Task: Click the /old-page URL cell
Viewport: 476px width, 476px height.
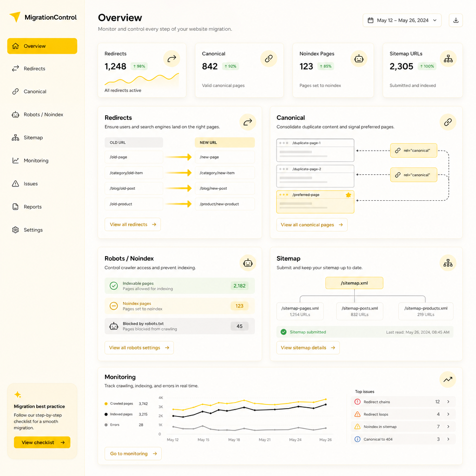Action: [x=133, y=157]
